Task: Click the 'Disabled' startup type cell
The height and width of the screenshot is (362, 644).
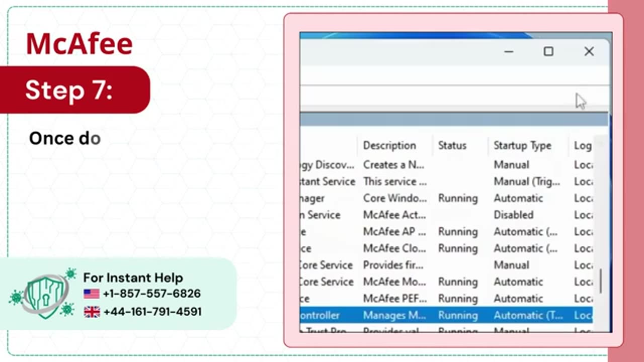Action: click(513, 215)
